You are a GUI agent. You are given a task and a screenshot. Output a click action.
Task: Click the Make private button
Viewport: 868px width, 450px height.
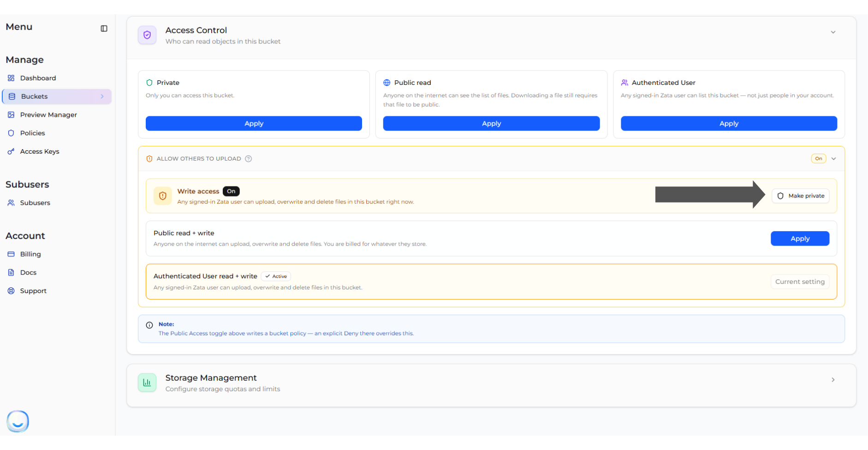tap(801, 196)
